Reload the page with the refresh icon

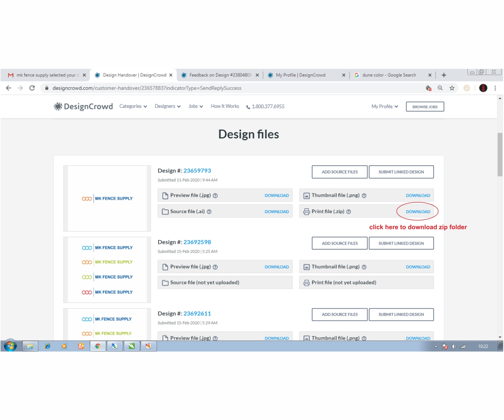(x=32, y=88)
